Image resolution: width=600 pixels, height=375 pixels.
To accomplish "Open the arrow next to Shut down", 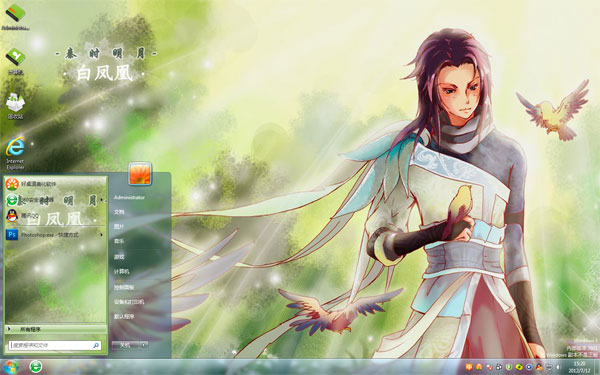I will 143,345.
